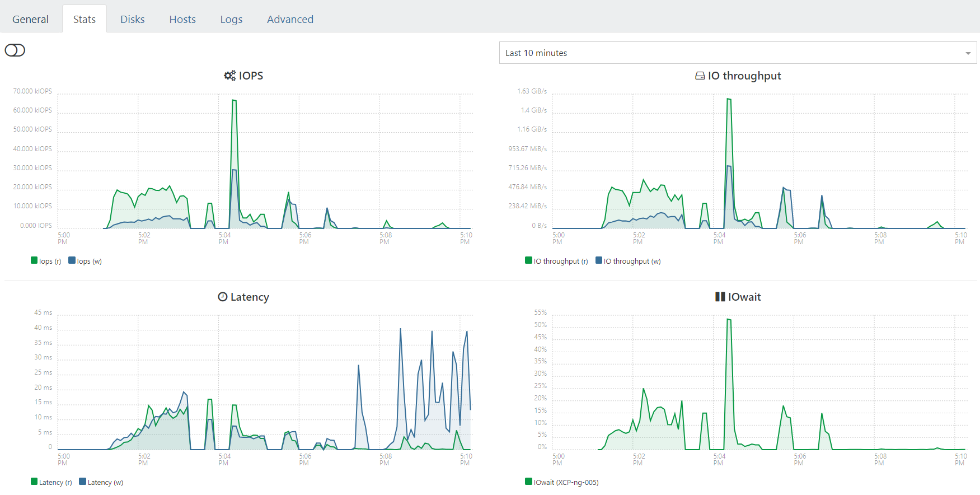This screenshot has width=980, height=495.
Task: Go to the Hosts tab
Action: pyautogui.click(x=182, y=19)
